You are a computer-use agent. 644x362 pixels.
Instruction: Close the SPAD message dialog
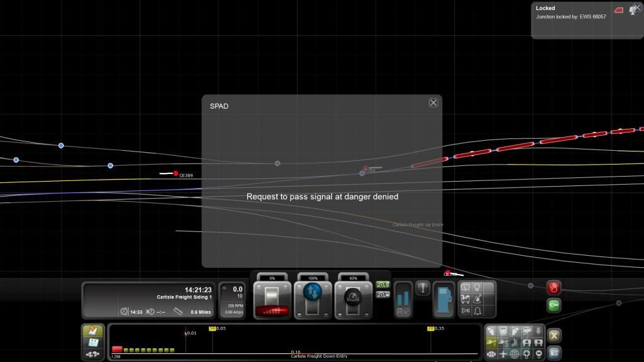(x=433, y=102)
